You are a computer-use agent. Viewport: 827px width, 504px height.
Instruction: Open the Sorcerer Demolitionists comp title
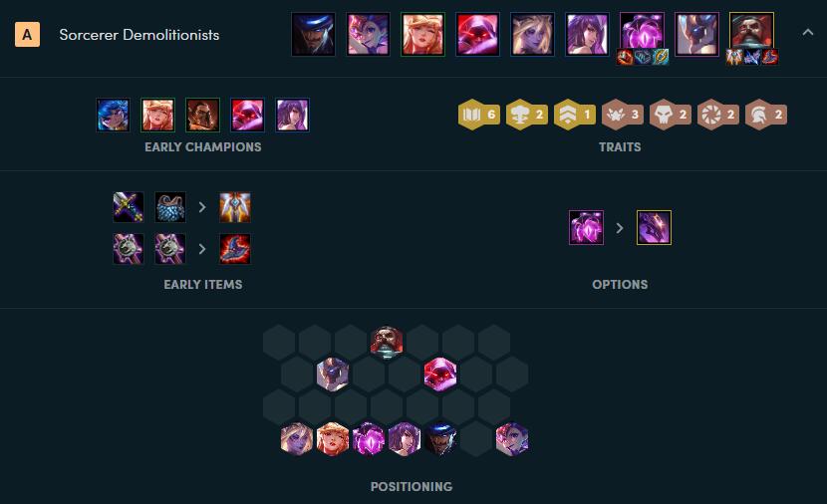(139, 35)
